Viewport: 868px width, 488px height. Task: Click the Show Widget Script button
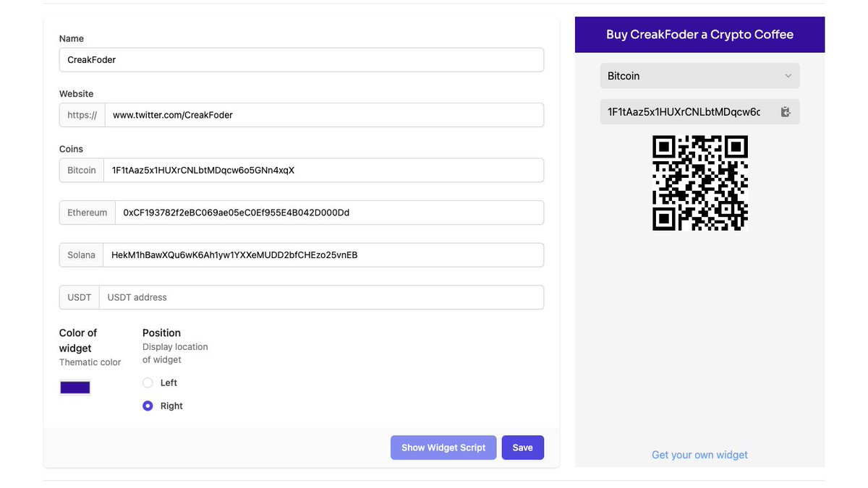click(443, 448)
